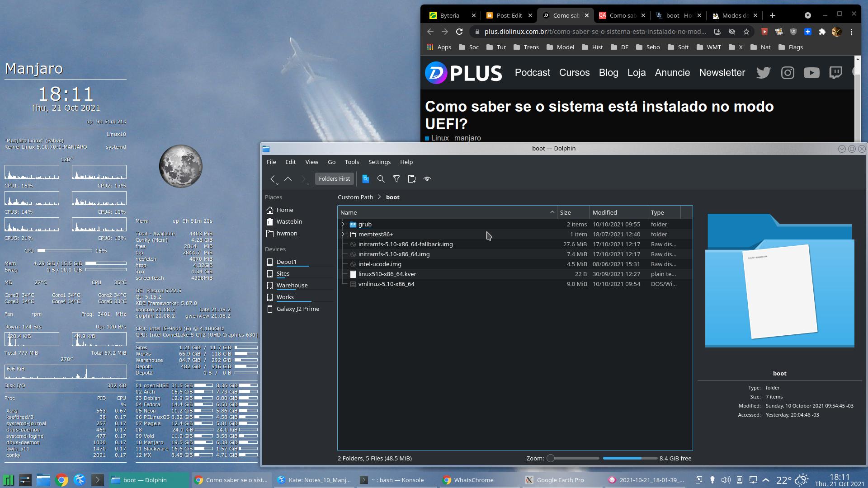Click the blue file-search icon in Dolphin toolbar
Screen dimensions: 868x488
366,179
